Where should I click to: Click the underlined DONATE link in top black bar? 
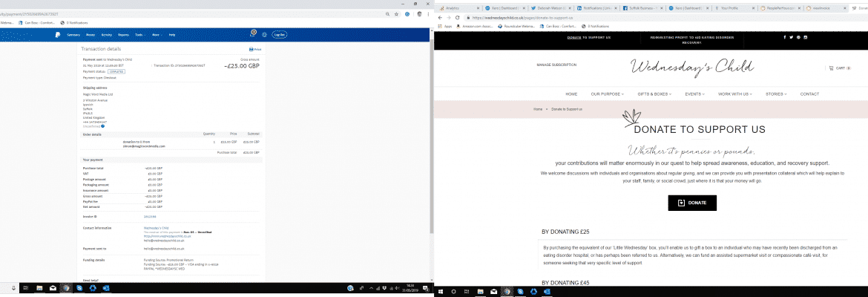pyautogui.click(x=574, y=37)
